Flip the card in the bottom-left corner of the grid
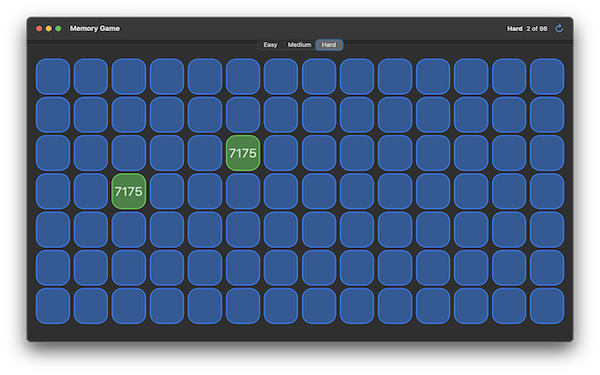600x375 pixels. pos(53,306)
